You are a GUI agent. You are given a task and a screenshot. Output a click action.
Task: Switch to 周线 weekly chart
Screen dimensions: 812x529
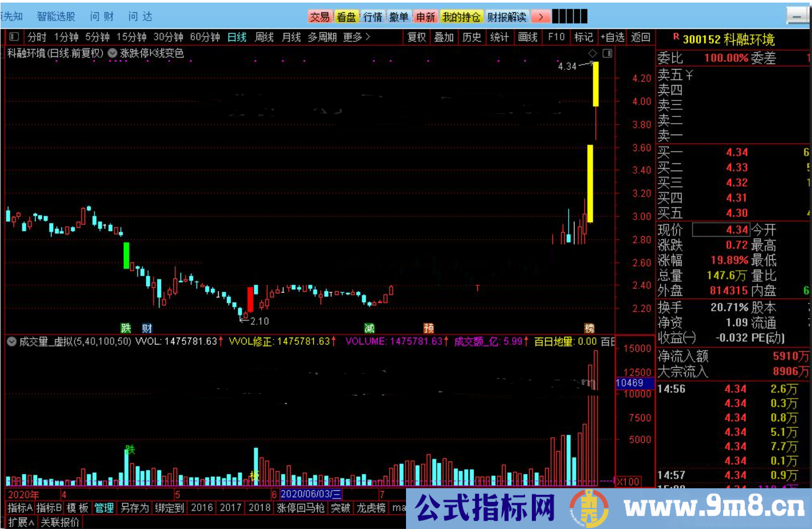[x=264, y=37]
